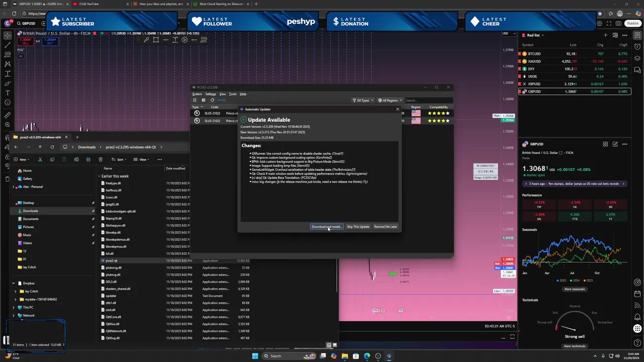Close the Automatic Updater dialog
This screenshot has width=644, height=362.
[x=397, y=109]
